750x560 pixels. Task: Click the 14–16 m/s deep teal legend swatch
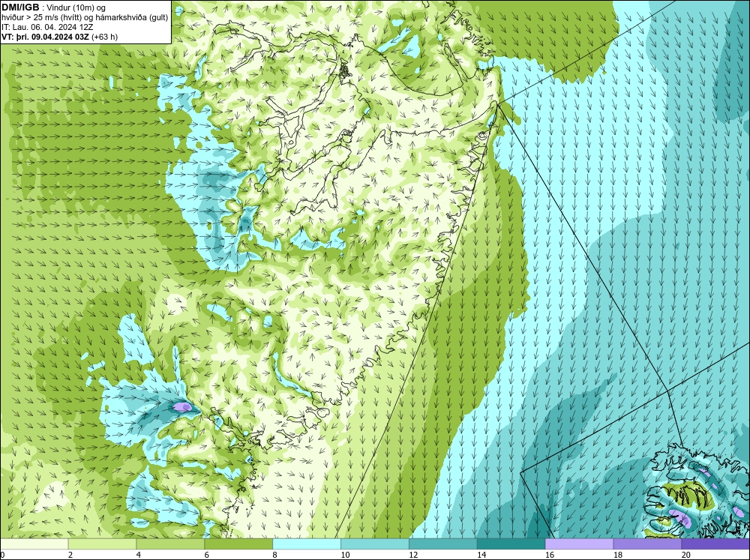point(511,544)
